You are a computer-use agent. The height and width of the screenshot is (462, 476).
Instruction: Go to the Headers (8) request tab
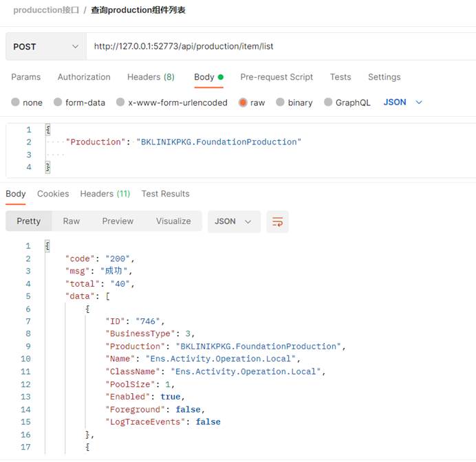[151, 77]
